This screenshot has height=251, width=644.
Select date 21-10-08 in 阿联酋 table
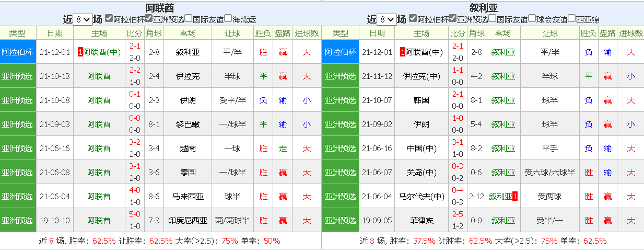[54, 100]
